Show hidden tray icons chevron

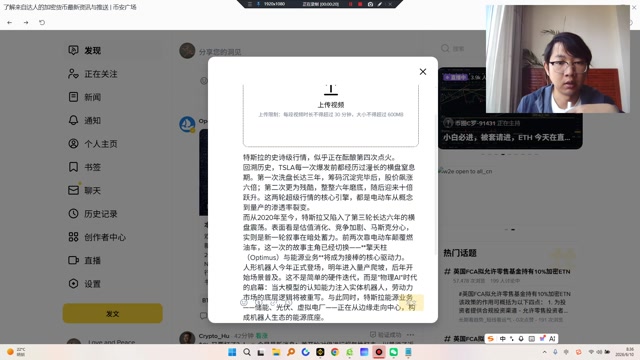pos(544,352)
